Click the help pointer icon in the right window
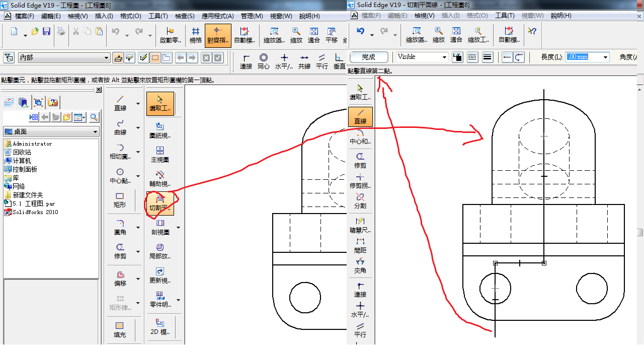This screenshot has width=644, height=345. 531,32
